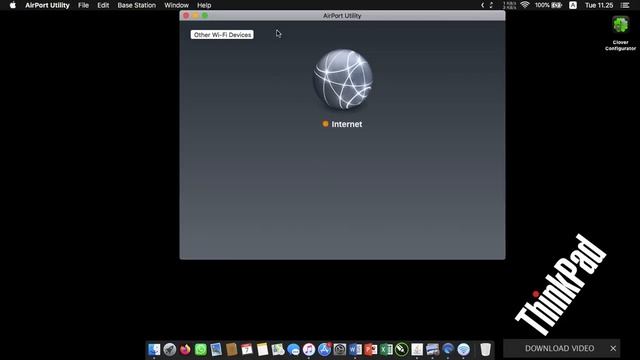Open WhatsApp in the Dock
Image resolution: width=640 pixels, height=360 pixels.
(x=201, y=349)
